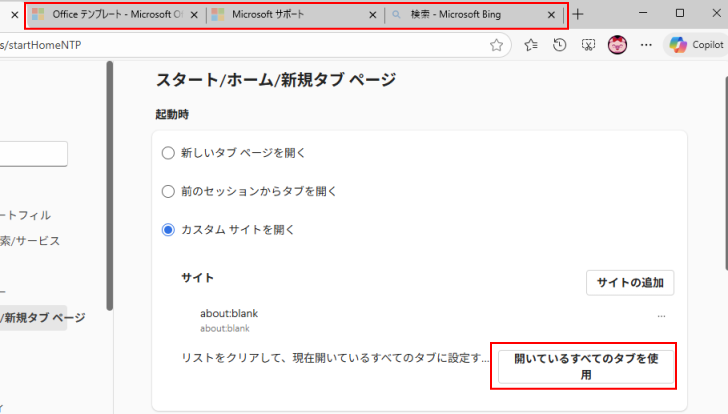Click 開いているすべてのタブを使用 button

click(586, 366)
